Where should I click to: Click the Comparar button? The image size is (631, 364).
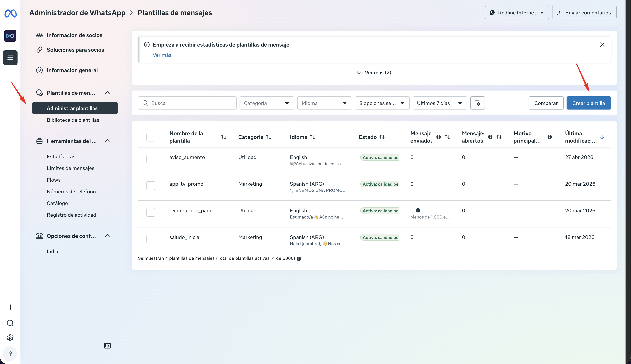pos(546,103)
